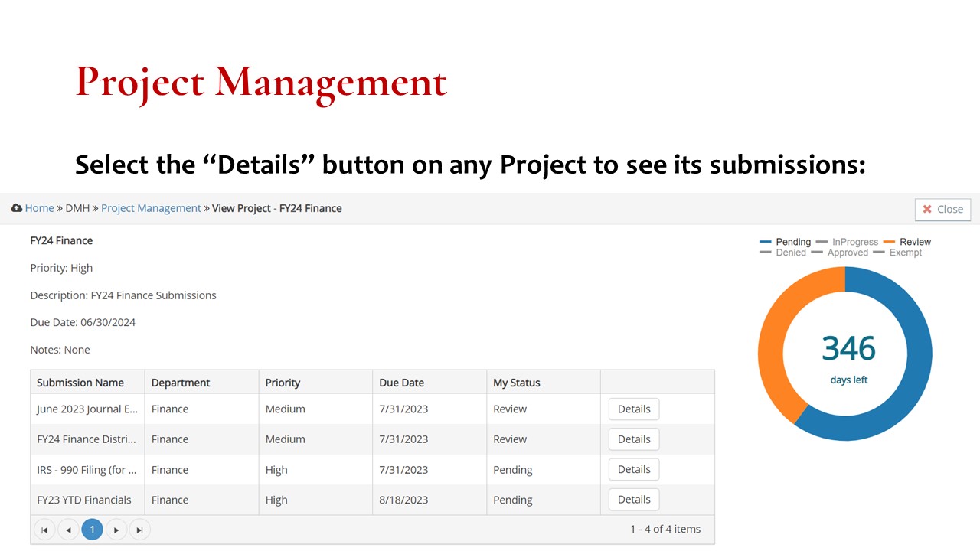Select page 1 in pagination
The height and width of the screenshot is (551, 980).
(92, 530)
